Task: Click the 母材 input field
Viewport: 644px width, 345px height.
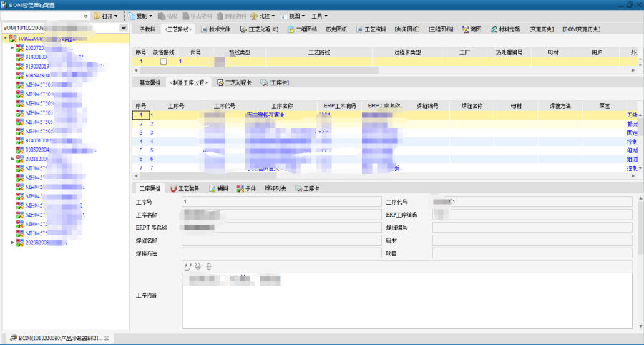Action: point(532,240)
